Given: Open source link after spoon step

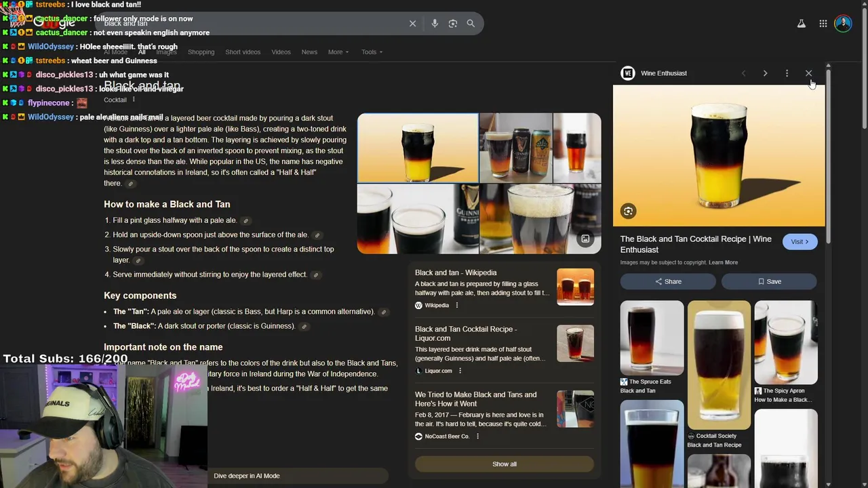Looking at the screenshot, I should pos(317,235).
